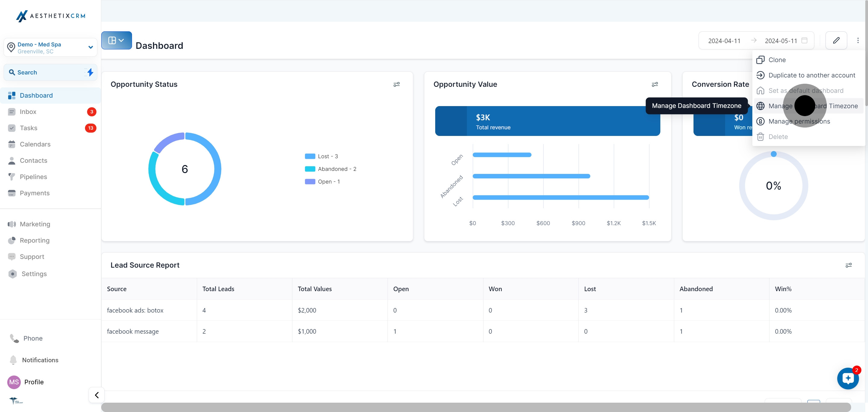Open the Lead Source Report settings icon

click(848, 265)
